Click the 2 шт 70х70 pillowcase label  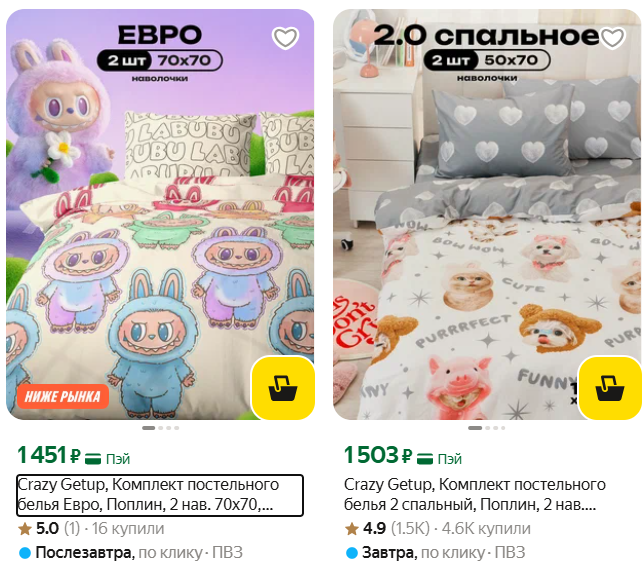click(160, 61)
